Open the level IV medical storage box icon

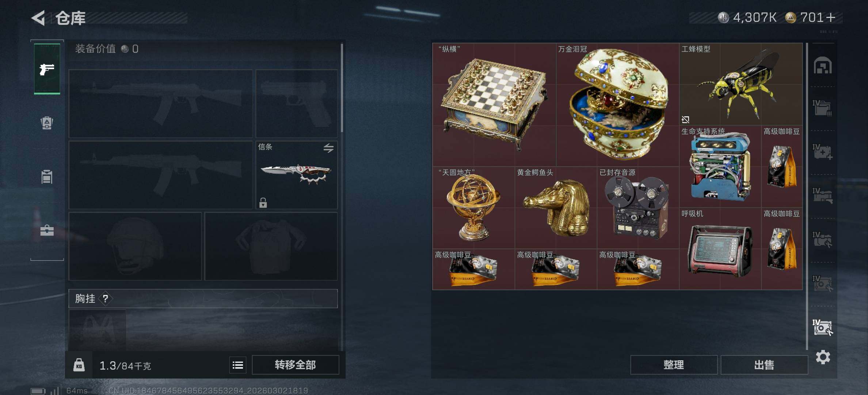(x=822, y=152)
